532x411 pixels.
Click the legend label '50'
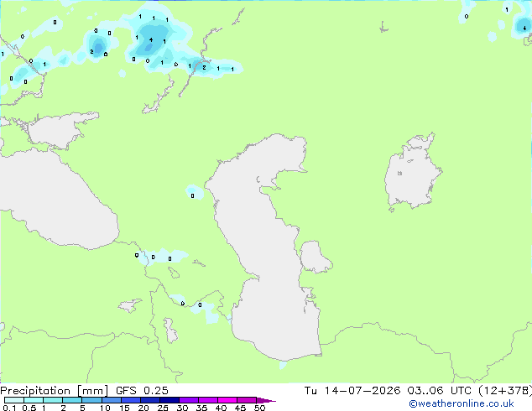click(260, 408)
